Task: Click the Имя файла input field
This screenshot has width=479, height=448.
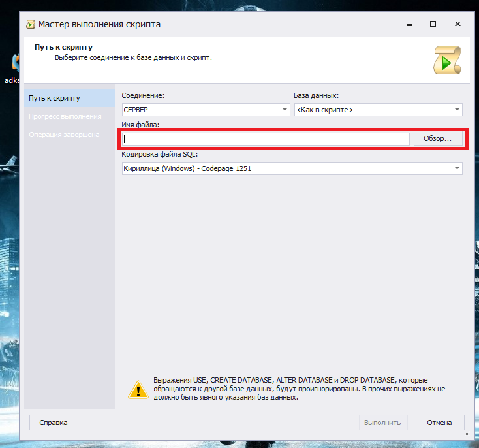Action: coord(266,139)
